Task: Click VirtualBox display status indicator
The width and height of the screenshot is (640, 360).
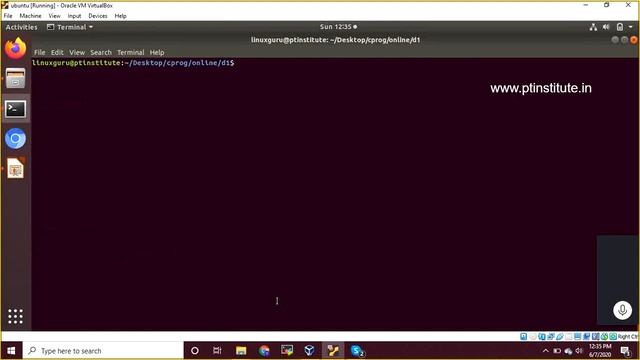Action: pyautogui.click(x=578, y=336)
